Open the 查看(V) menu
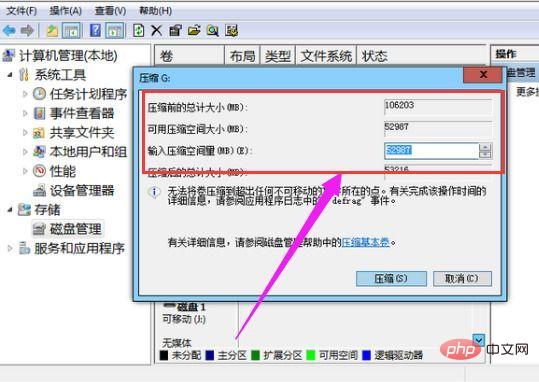The image size is (539, 382). 110,11
